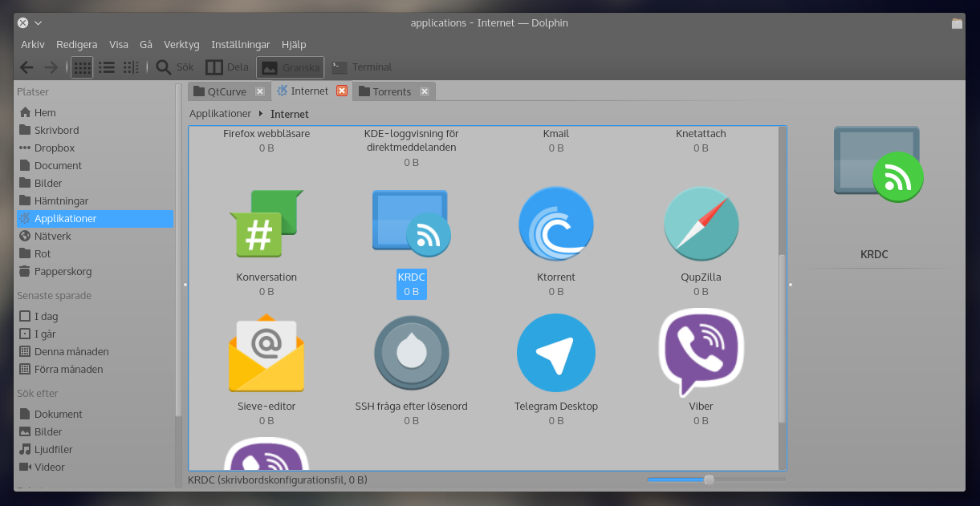Open Dropbox in the sidebar

pyautogui.click(x=95, y=148)
